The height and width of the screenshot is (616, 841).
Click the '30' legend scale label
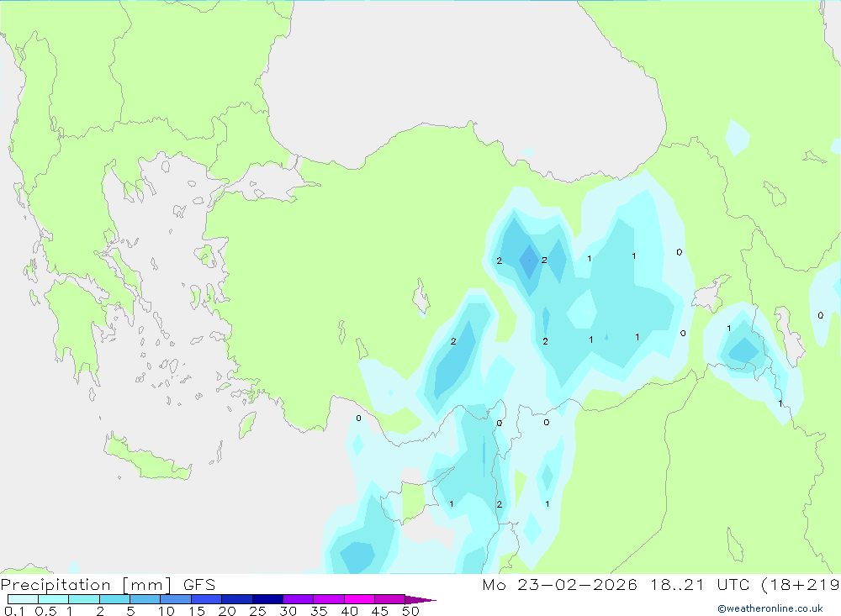coord(288,611)
